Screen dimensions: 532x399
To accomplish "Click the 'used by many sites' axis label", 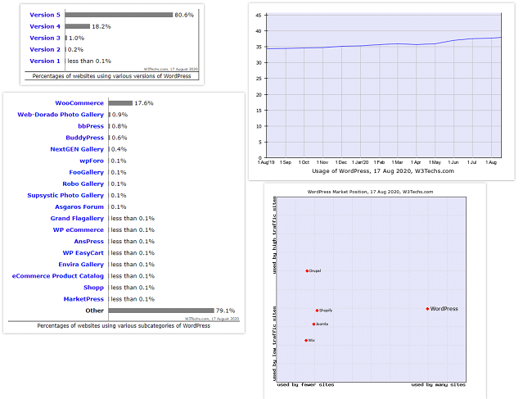I will (439, 385).
